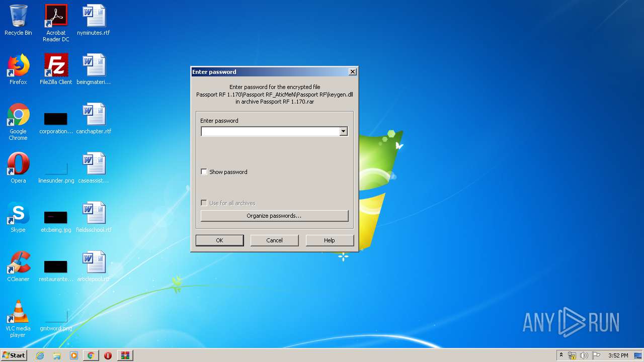Switch to Opera taskbar icon
Screen dimensions: 644x362
click(x=108, y=355)
